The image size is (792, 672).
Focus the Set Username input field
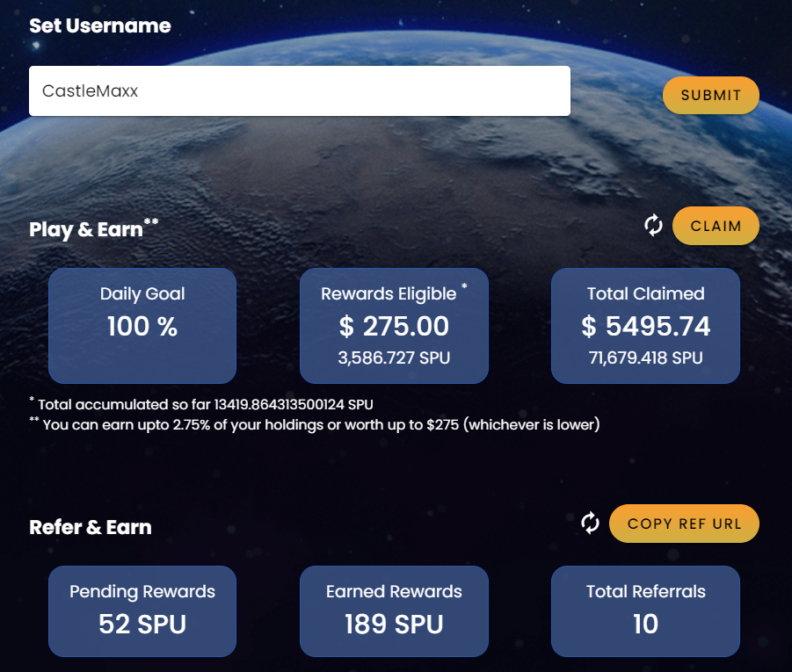coord(300,90)
